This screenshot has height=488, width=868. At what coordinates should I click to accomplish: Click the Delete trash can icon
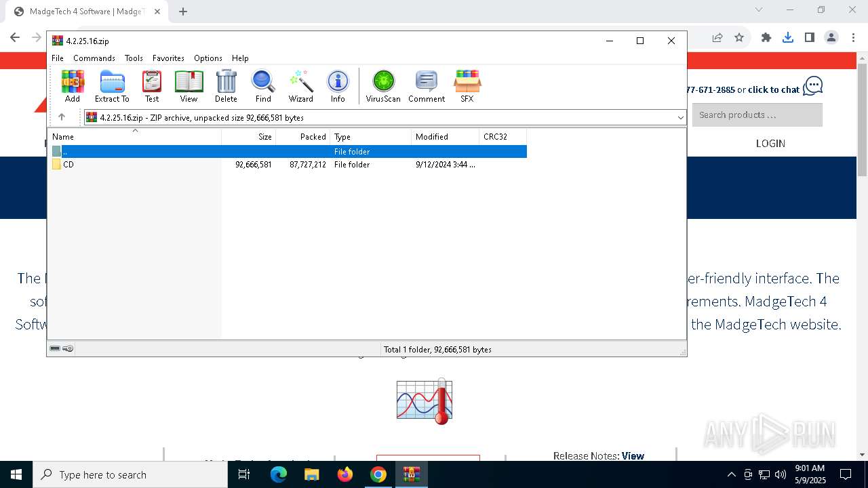pyautogui.click(x=226, y=86)
